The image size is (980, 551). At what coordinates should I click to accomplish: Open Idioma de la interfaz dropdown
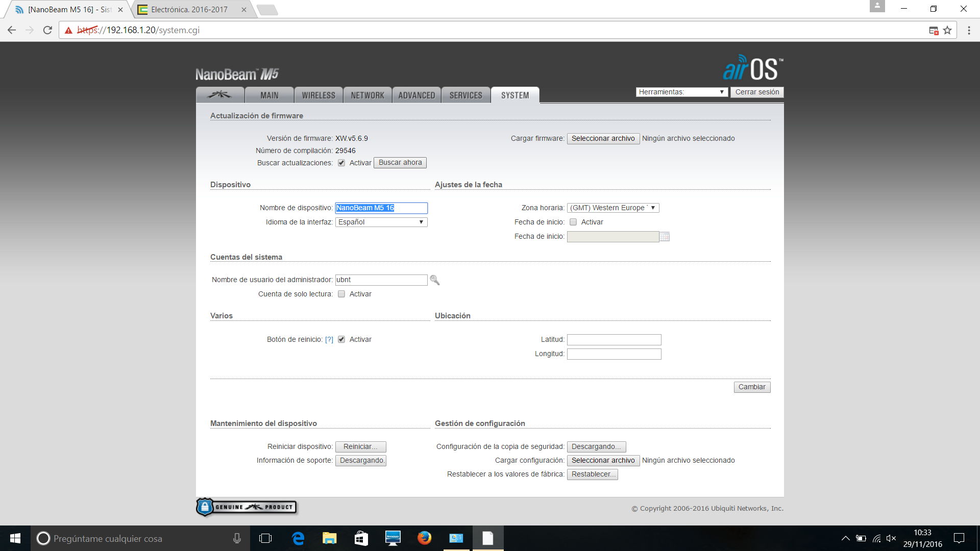click(381, 222)
